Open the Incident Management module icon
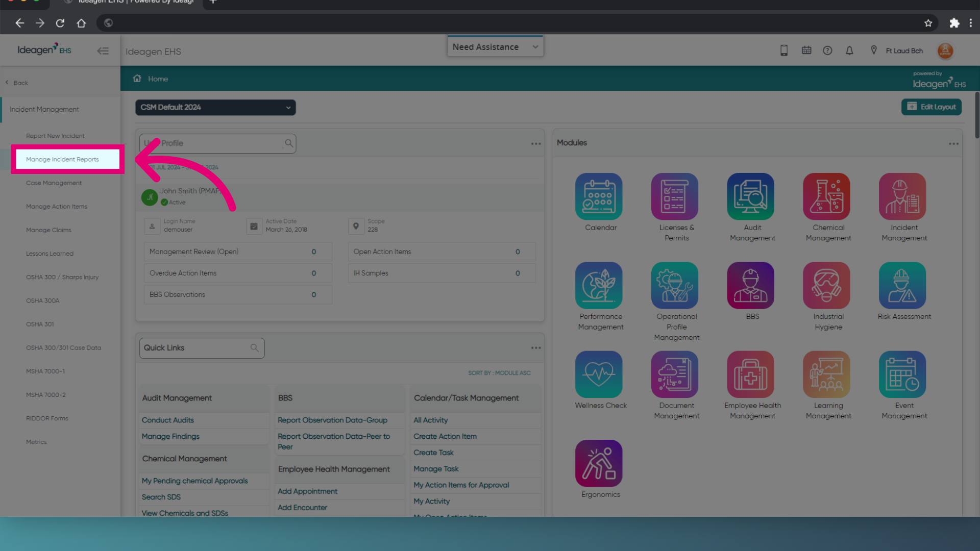Viewport: 980px width, 551px height. (902, 196)
